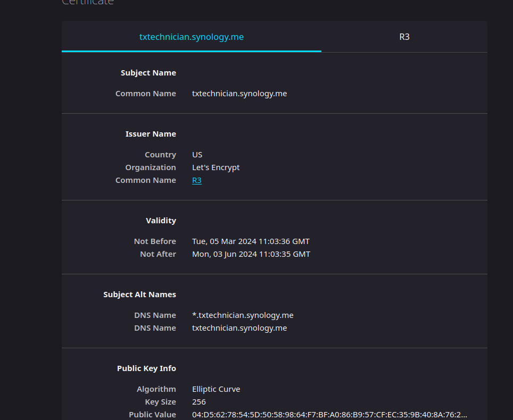The image size is (513, 420).
Task: Click the Certificate page title
Action: tap(88, 3)
